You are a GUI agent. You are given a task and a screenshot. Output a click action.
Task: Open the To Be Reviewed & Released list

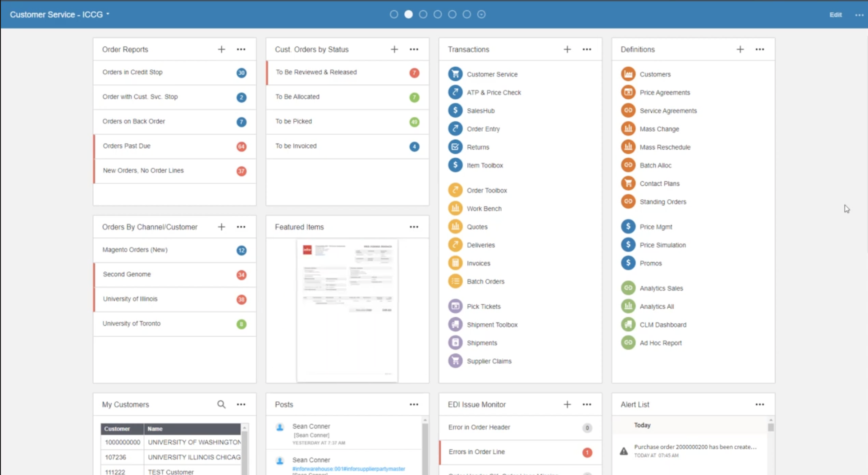(347, 72)
